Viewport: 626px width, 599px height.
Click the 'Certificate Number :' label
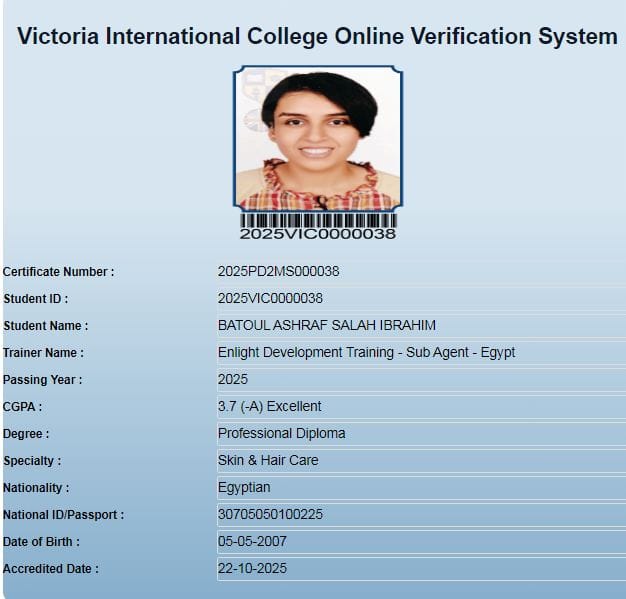click(59, 272)
